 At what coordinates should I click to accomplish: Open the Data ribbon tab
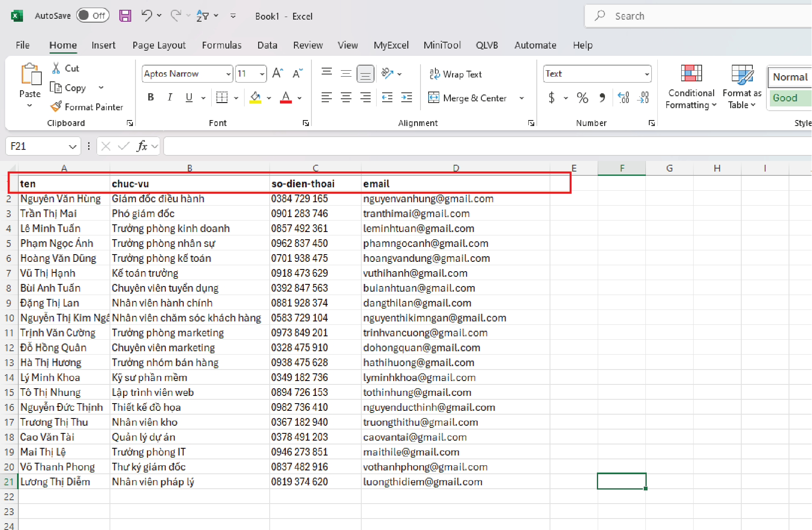tap(267, 45)
